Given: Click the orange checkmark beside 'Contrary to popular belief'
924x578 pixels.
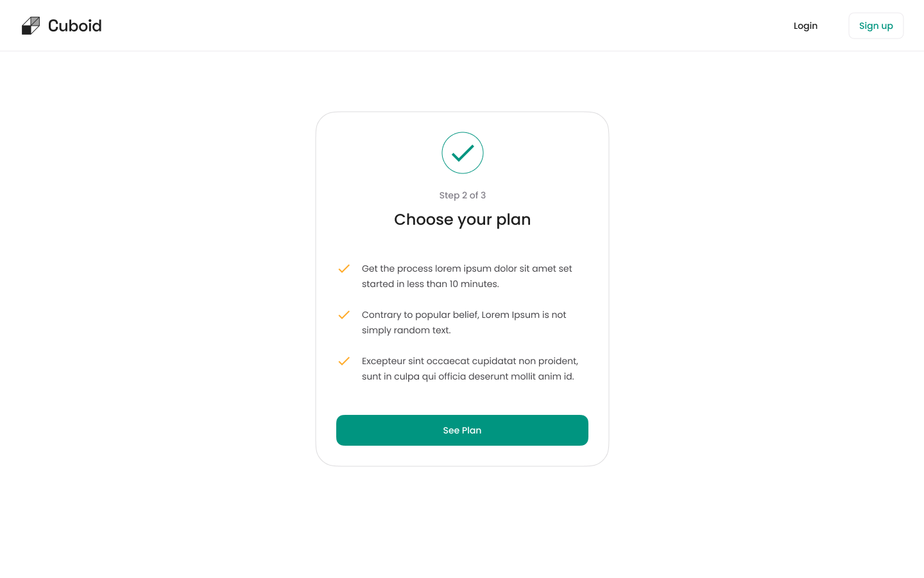Looking at the screenshot, I should click(344, 315).
